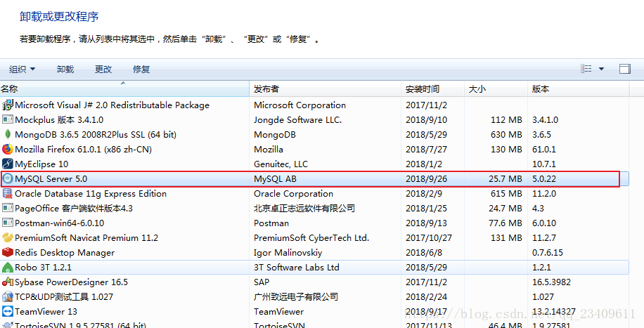Click the Navicat Premium icon
The image size is (644, 328).
click(x=8, y=237)
